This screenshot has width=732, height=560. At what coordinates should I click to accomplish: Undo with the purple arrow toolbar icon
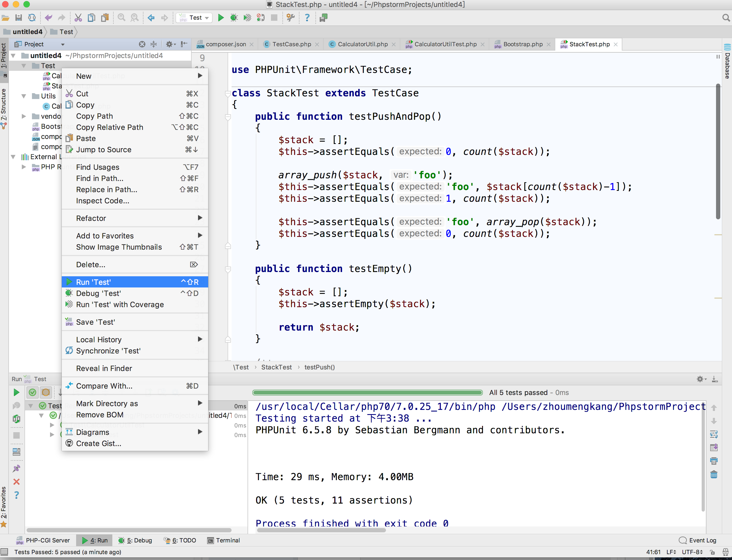point(49,18)
